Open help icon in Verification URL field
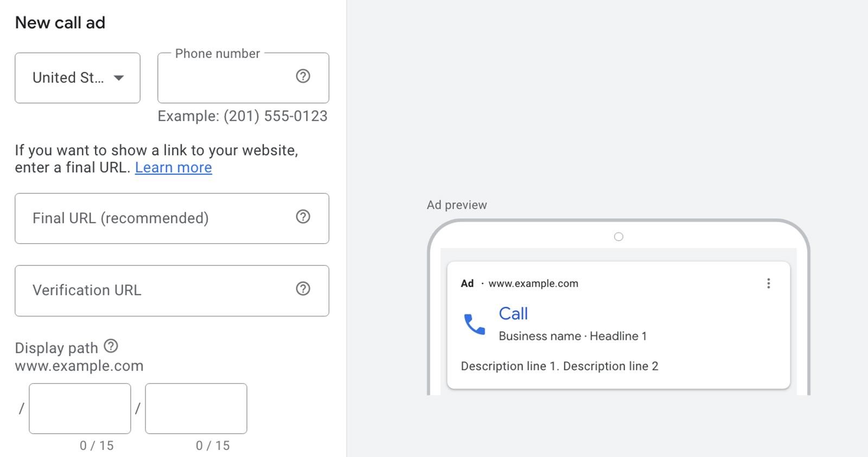This screenshot has width=868, height=457. [x=303, y=289]
